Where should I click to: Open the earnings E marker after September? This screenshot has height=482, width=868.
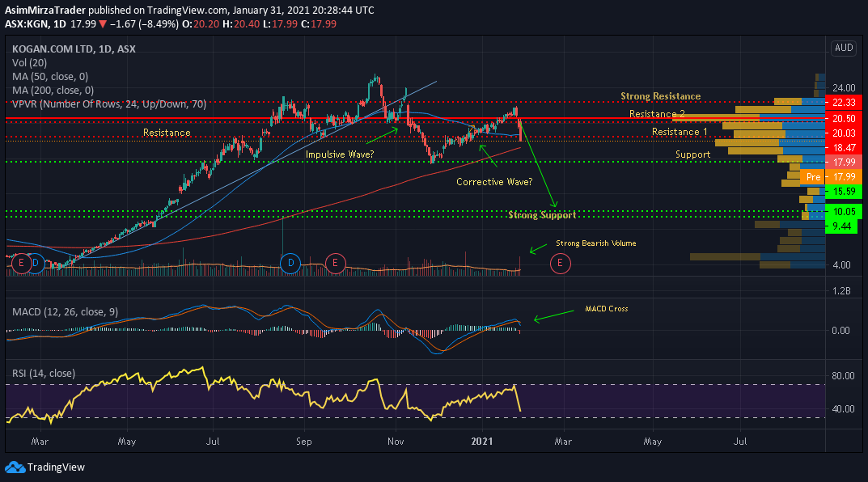335,263
